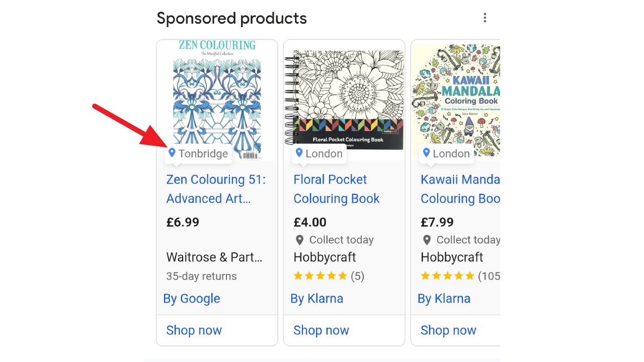Click the star rating on Kawaii Mandala card
The width and height of the screenshot is (644, 362).
coord(447,276)
